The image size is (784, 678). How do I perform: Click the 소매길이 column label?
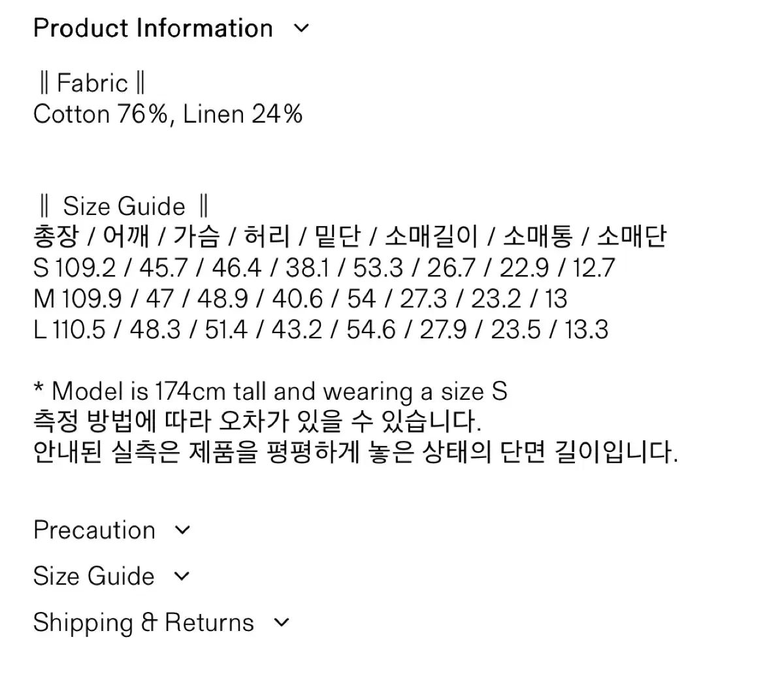431,236
